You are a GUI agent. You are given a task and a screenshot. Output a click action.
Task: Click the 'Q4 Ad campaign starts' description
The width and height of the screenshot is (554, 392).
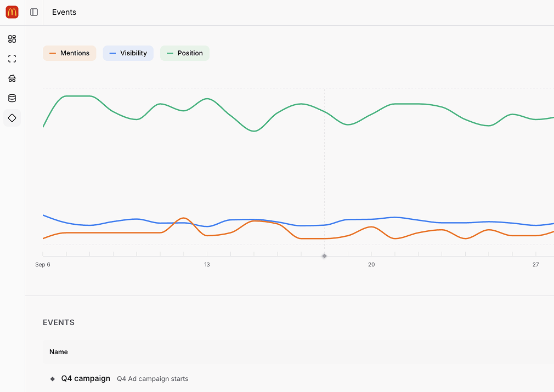point(152,379)
